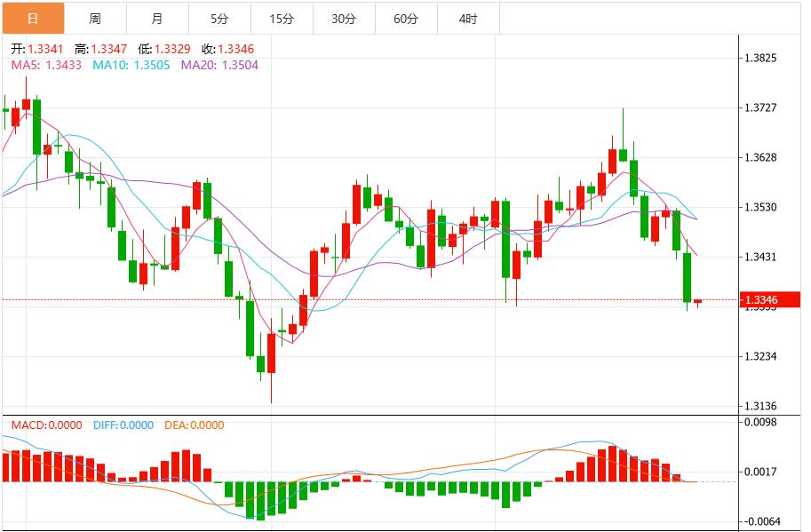Select the 60分 timeframe
This screenshot has width=811, height=532.
click(404, 16)
